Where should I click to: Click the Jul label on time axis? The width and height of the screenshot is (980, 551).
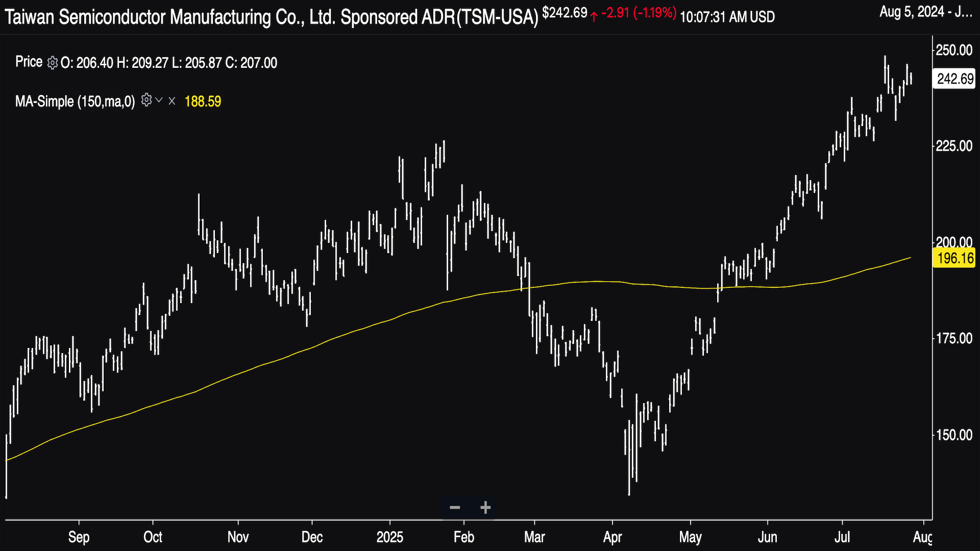coord(842,537)
